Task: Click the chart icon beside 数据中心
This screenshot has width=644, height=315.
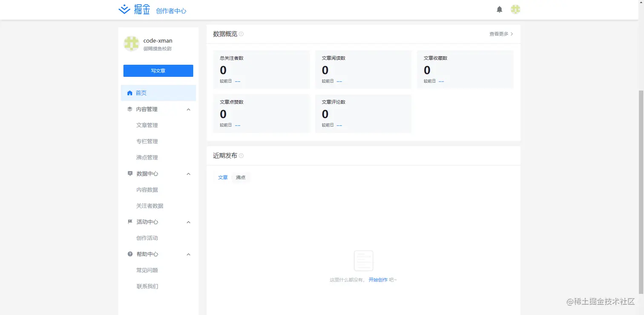Action: pyautogui.click(x=130, y=173)
